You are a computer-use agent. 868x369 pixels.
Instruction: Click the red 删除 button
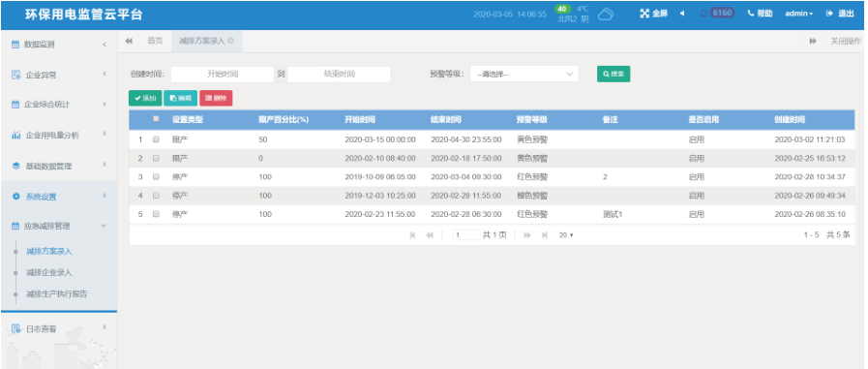(x=216, y=98)
